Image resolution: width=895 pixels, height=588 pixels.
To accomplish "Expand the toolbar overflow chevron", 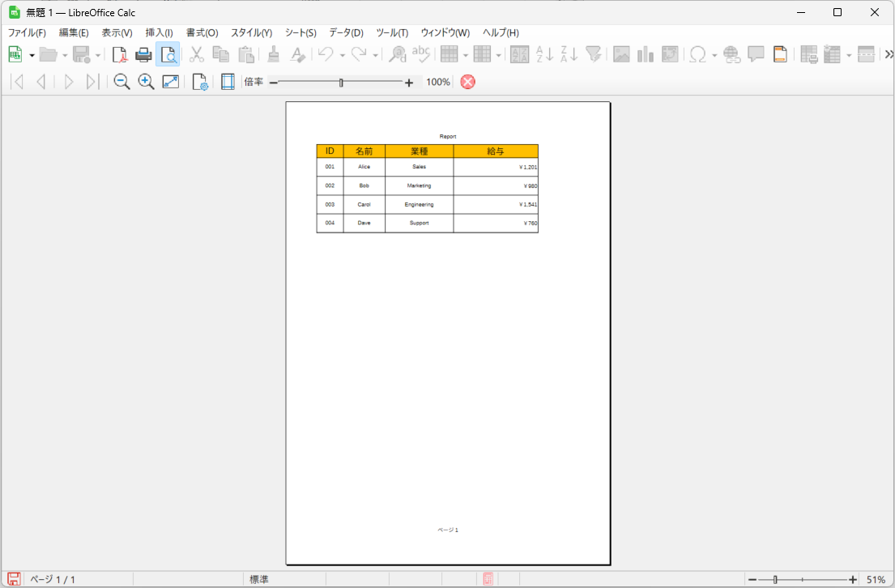I will (x=888, y=55).
